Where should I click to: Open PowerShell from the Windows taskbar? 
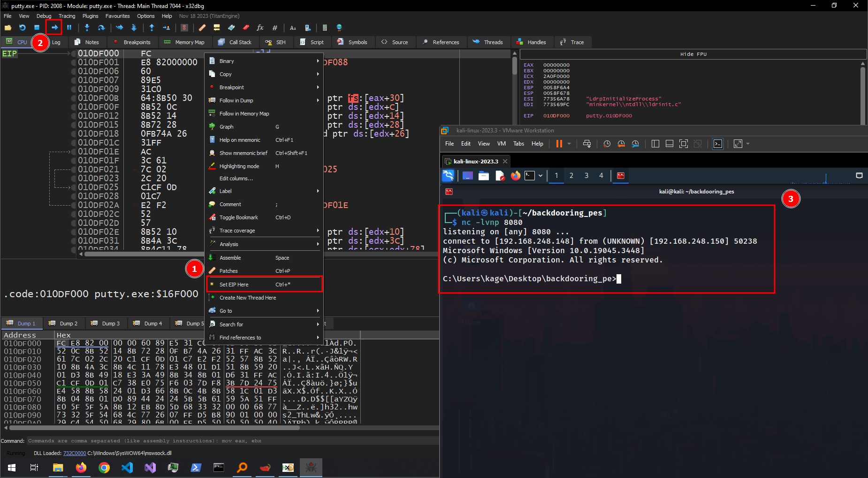(x=196, y=468)
